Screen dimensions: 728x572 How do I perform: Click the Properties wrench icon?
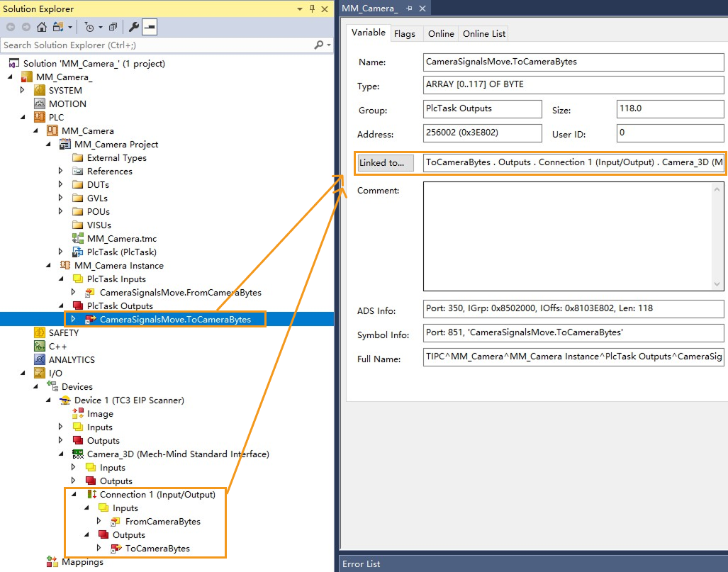tap(133, 27)
